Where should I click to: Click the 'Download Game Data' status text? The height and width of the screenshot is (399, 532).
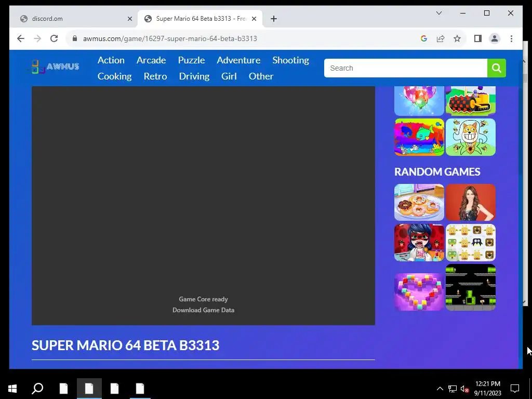pos(203,310)
